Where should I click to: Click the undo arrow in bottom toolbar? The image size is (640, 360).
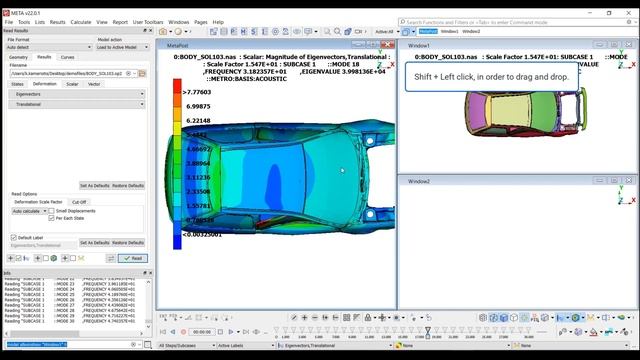pyautogui.click(x=429, y=318)
